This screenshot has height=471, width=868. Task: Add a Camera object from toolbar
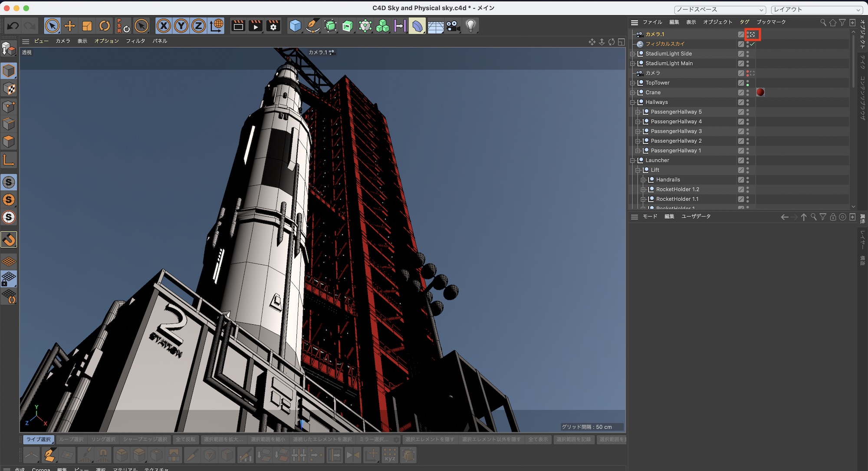point(453,26)
